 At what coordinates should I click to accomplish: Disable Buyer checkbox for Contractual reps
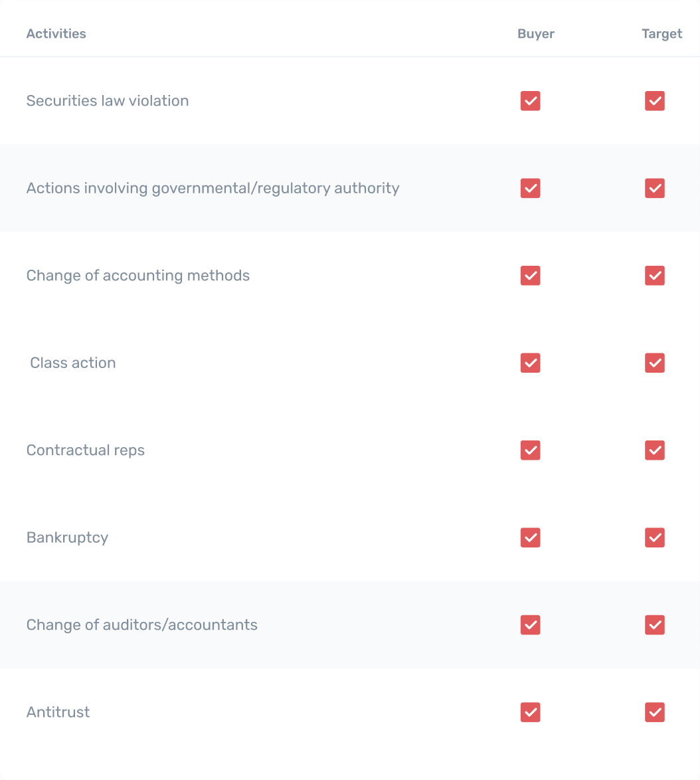pos(530,450)
